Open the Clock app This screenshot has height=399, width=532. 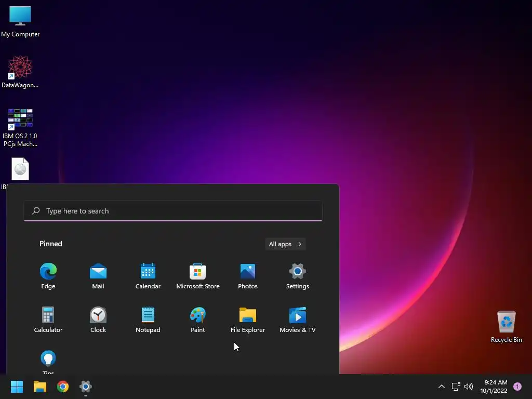click(98, 320)
